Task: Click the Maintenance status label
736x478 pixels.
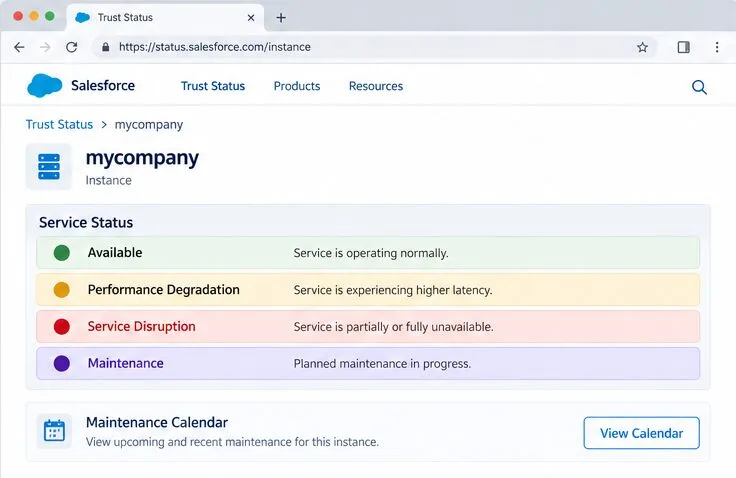Action: point(125,363)
